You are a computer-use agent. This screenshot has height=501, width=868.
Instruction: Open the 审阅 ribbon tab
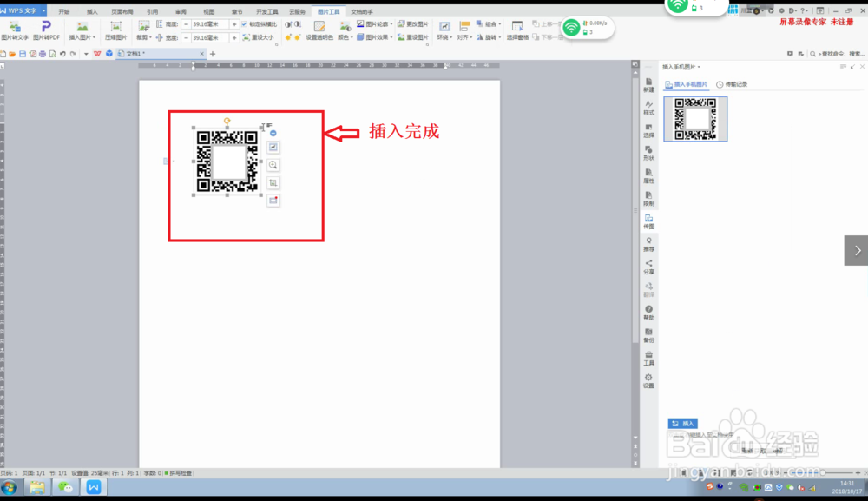[x=181, y=11]
